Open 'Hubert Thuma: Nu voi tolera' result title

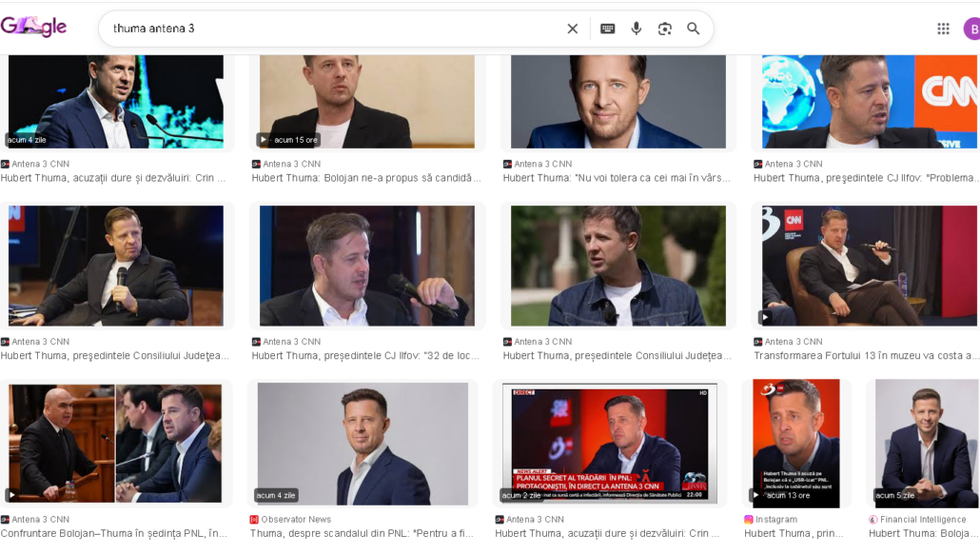tap(617, 178)
